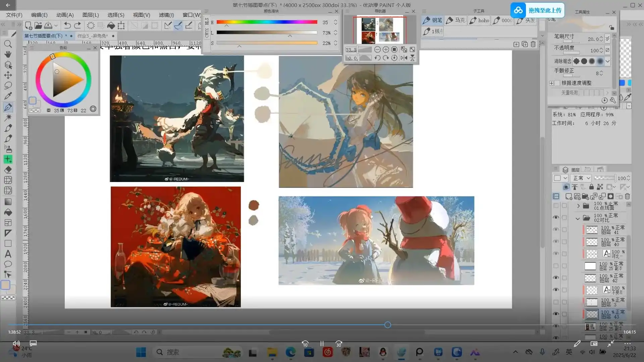
Task: Open the 滤镜(I) menu
Action: (166, 15)
